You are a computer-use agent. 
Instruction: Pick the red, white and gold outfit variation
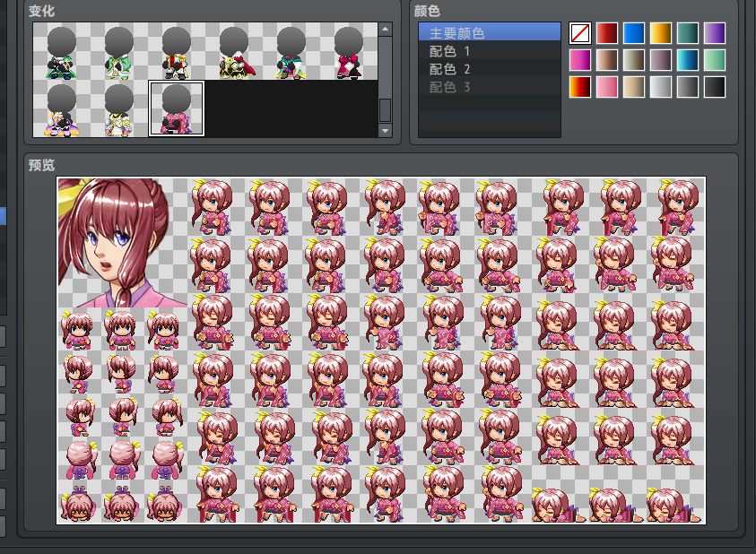(176, 52)
